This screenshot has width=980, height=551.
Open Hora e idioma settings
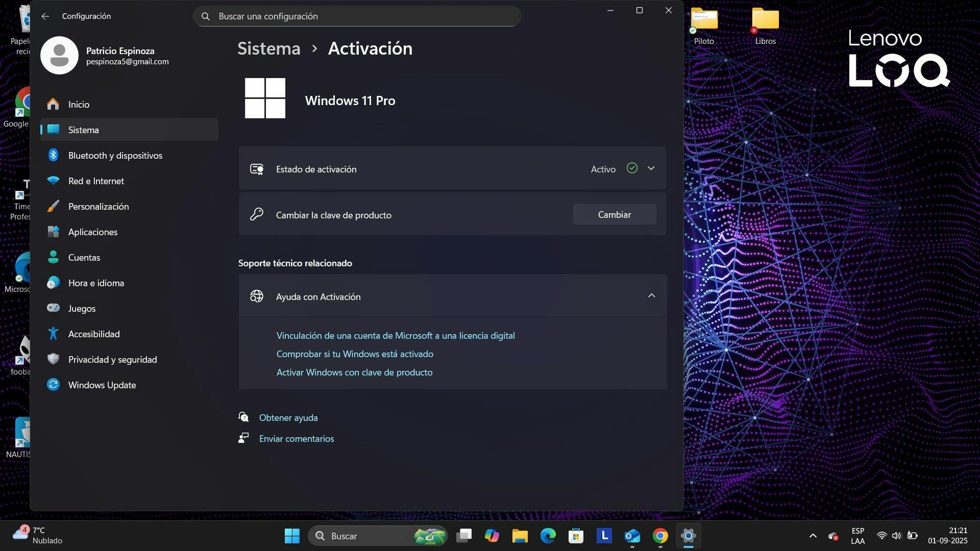[x=129, y=283]
